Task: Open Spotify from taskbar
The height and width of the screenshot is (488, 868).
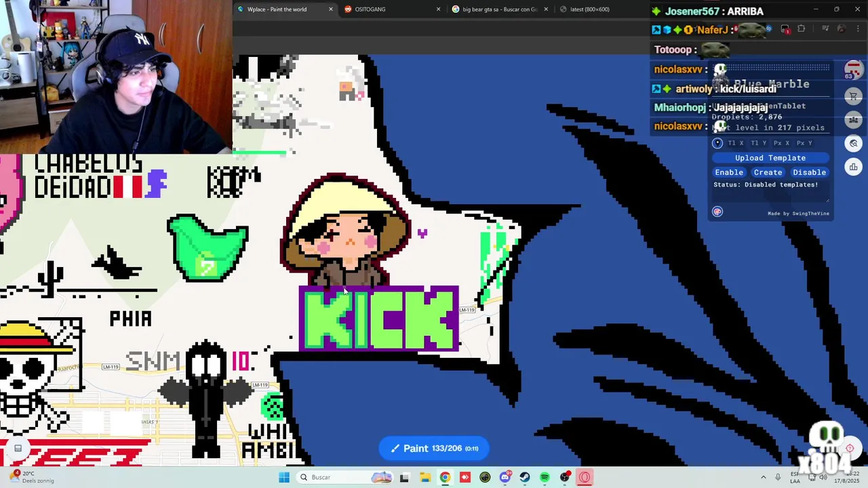Action: click(x=545, y=477)
